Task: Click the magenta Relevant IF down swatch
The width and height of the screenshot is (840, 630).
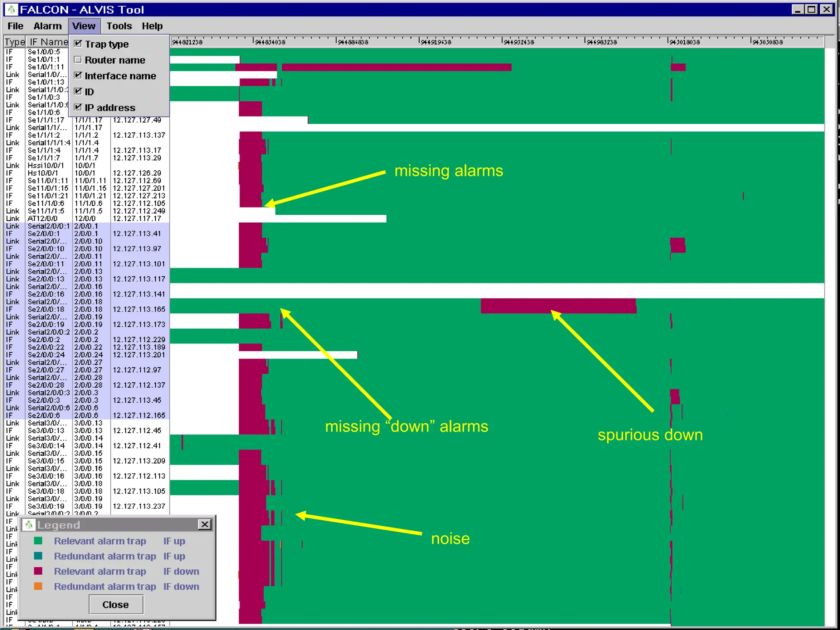Action: 38,571
